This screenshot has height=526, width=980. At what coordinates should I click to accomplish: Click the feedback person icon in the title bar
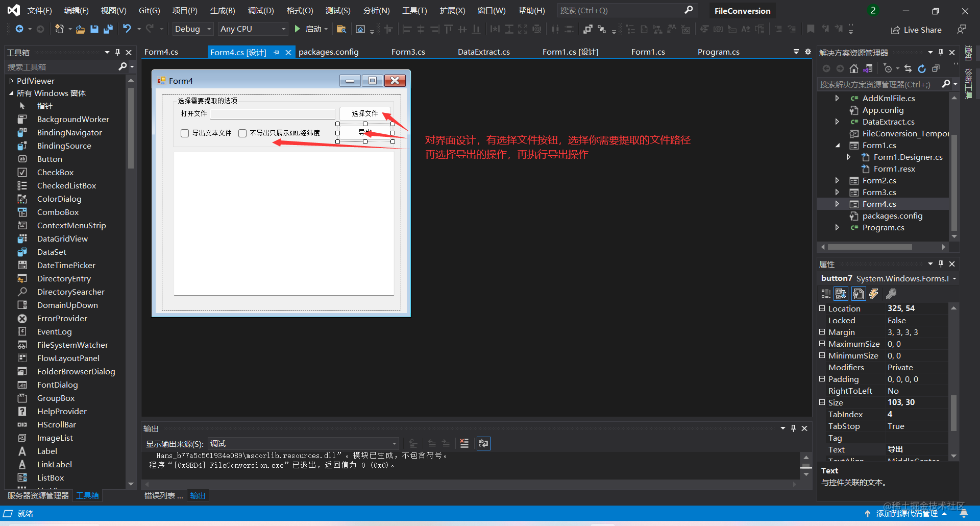(962, 30)
